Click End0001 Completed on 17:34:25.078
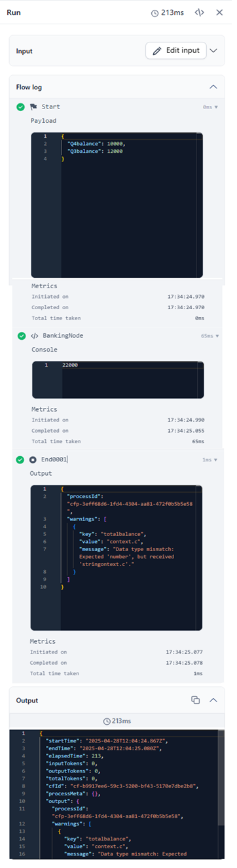 tap(185, 663)
